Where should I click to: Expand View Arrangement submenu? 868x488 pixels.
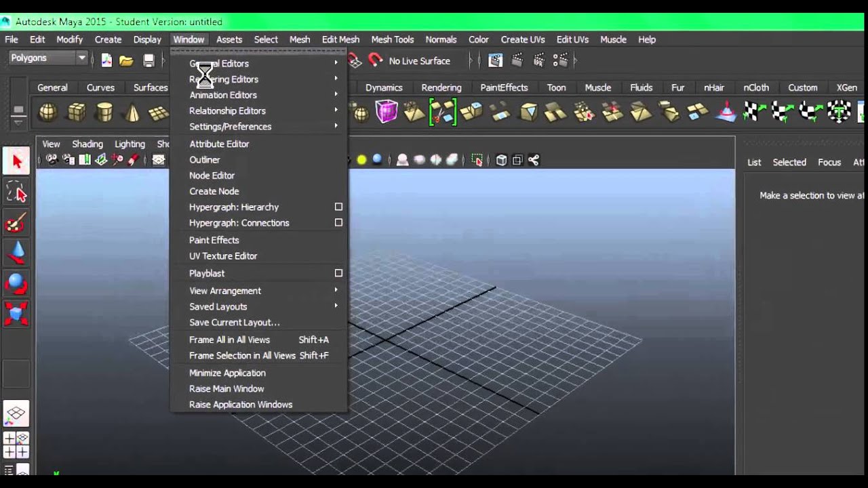pos(258,291)
